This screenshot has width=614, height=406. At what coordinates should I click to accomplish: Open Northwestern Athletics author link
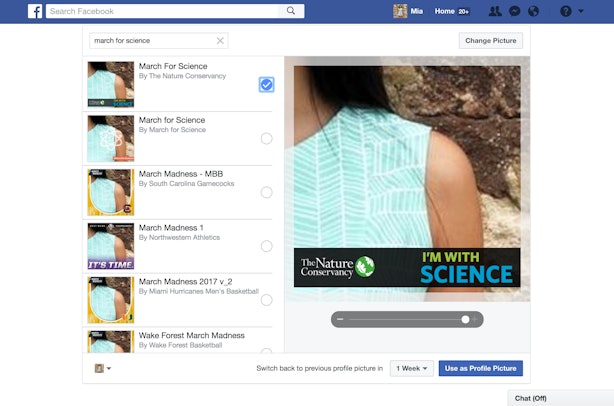184,237
